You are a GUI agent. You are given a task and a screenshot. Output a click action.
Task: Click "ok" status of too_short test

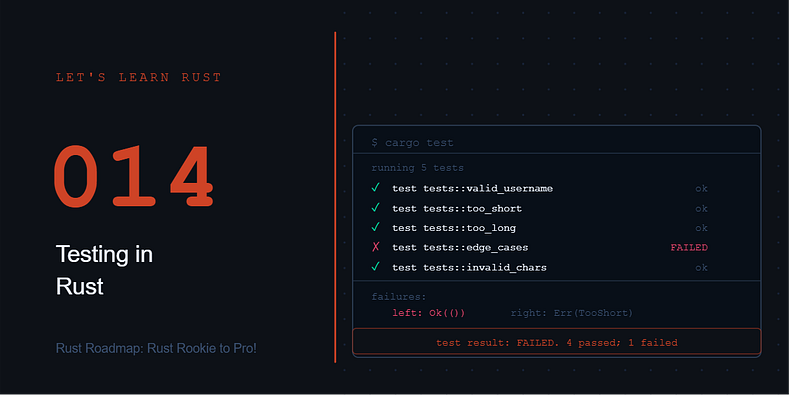(702, 209)
